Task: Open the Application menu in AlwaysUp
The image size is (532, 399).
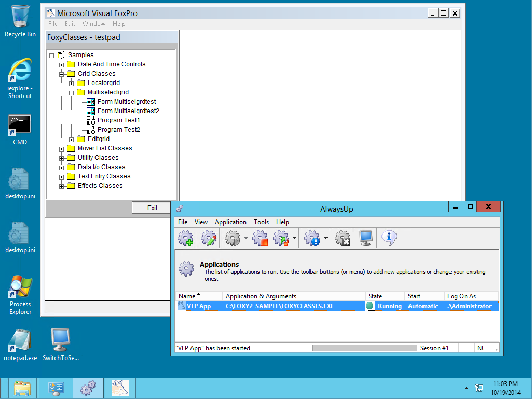Action: (x=230, y=222)
